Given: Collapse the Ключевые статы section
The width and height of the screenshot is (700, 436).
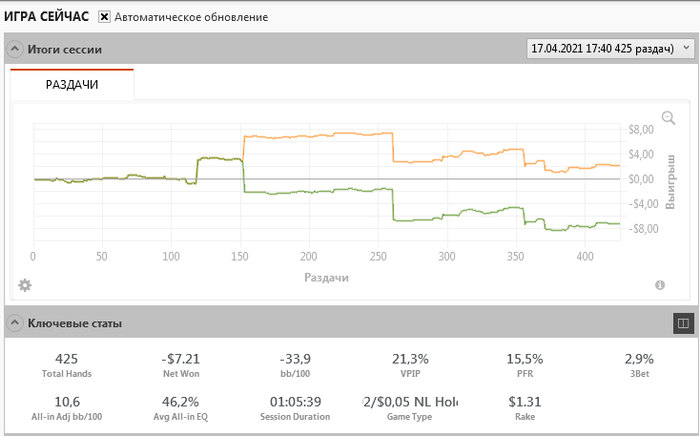Looking at the screenshot, I should tap(14, 323).
